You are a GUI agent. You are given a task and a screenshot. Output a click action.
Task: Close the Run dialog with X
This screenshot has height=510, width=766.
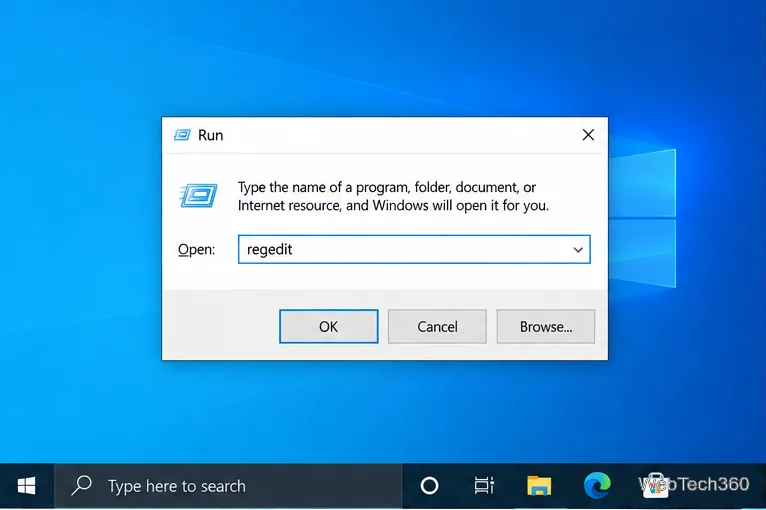click(588, 135)
